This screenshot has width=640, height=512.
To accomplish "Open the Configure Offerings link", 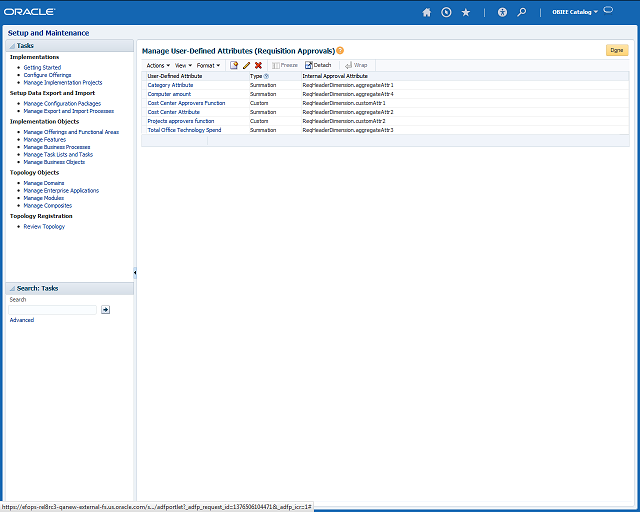I will tap(47, 75).
